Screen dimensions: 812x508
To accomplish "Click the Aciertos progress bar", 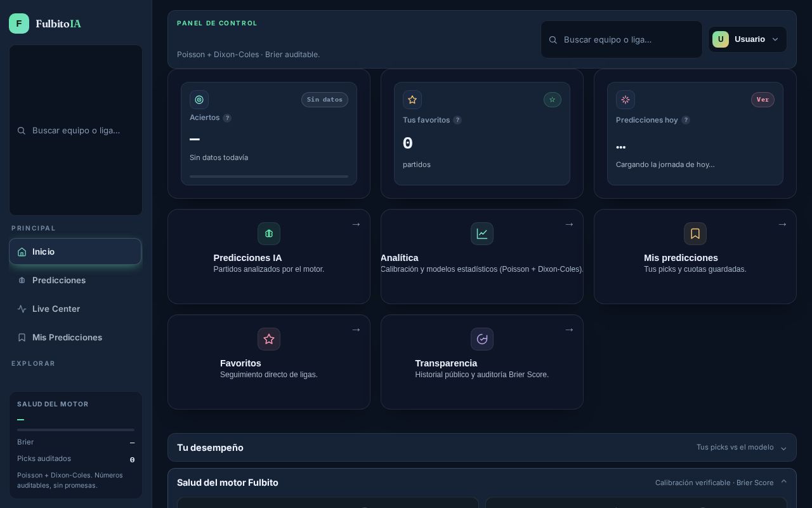I will click(x=269, y=177).
